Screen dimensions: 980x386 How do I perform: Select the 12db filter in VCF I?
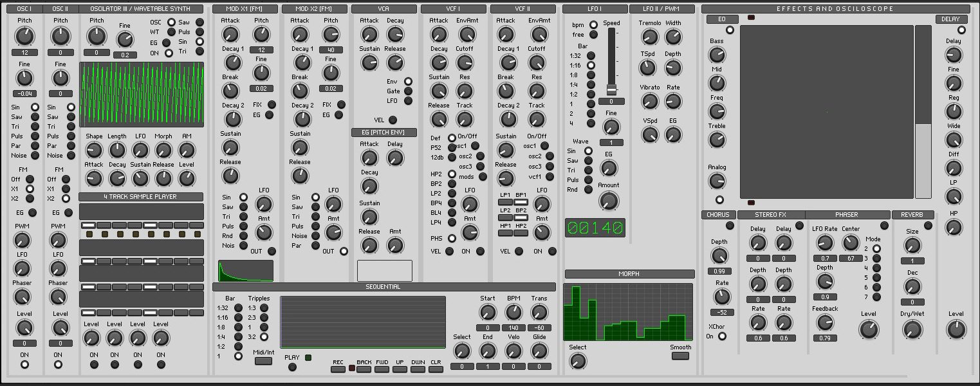(452, 158)
